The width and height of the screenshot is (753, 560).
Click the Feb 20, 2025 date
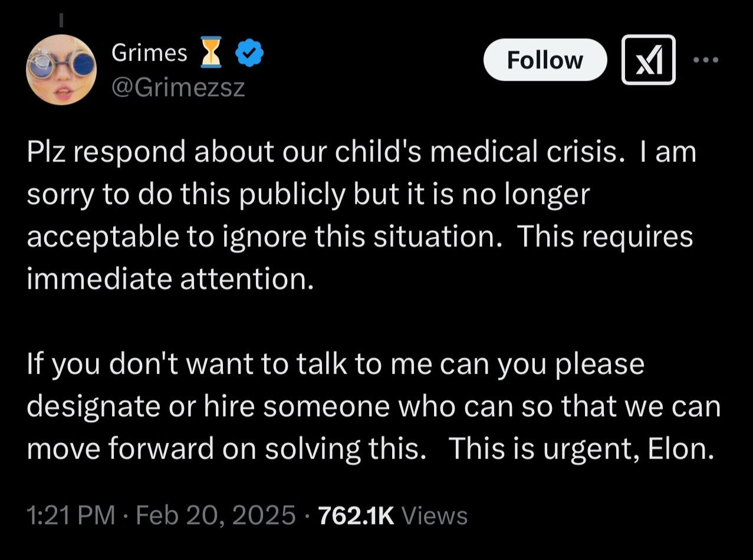coord(215,516)
